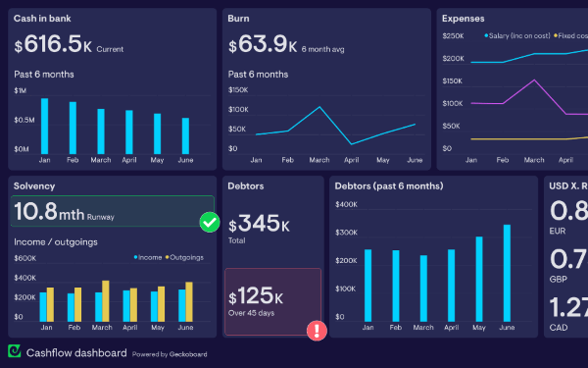Click the blue June Income bar
This screenshot has width=588, height=368.
pos(182,305)
